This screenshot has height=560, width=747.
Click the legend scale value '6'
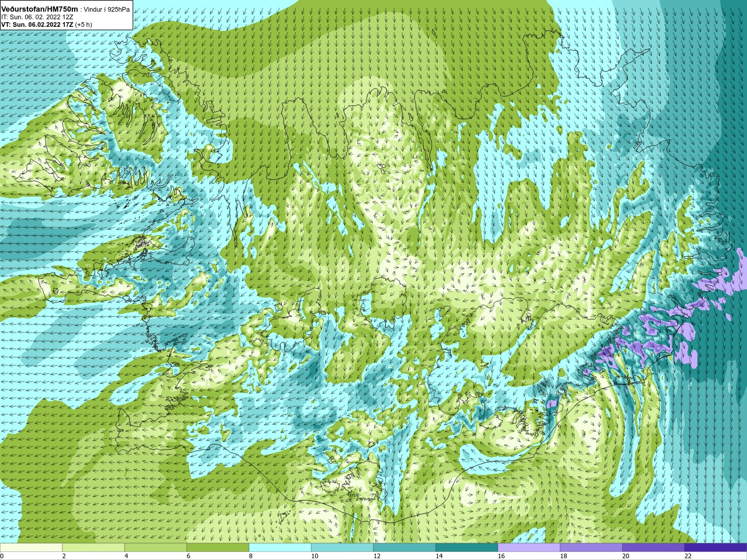click(x=189, y=556)
